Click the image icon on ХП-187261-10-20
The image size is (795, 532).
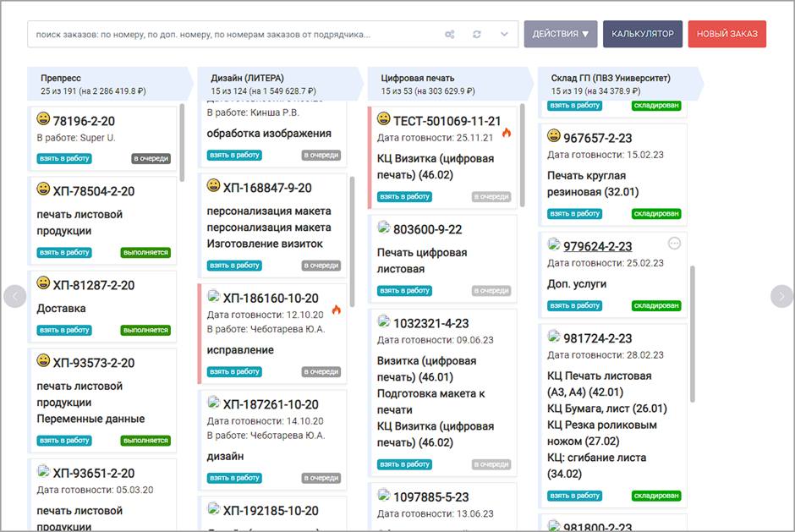[213, 402]
